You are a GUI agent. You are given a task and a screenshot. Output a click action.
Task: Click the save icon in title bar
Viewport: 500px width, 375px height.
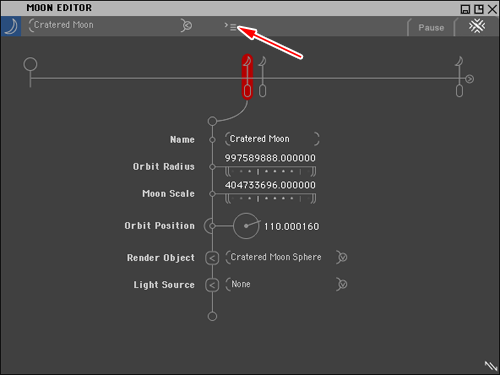pos(465,9)
